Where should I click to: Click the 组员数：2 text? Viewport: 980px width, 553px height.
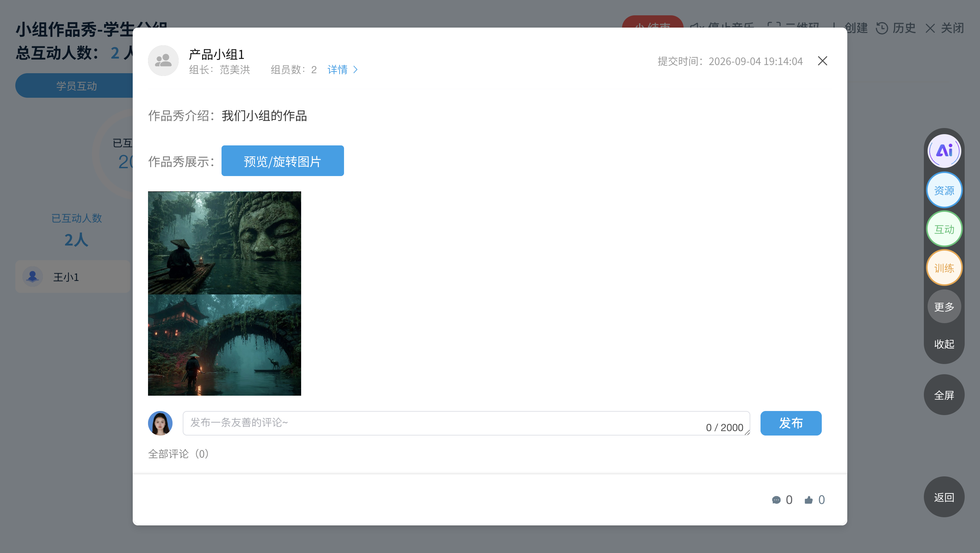pos(293,70)
